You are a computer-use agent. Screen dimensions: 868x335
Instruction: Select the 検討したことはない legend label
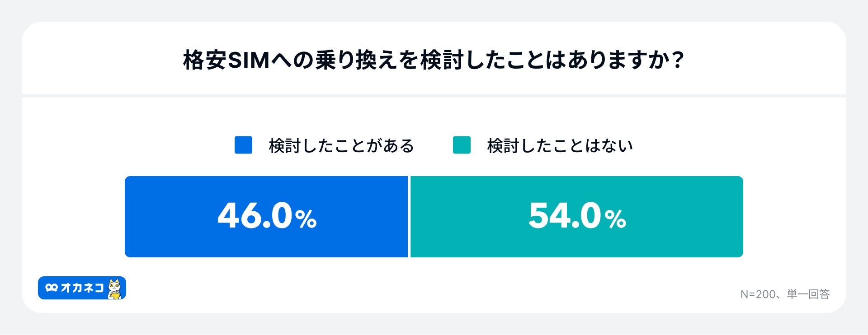pyautogui.click(x=560, y=146)
